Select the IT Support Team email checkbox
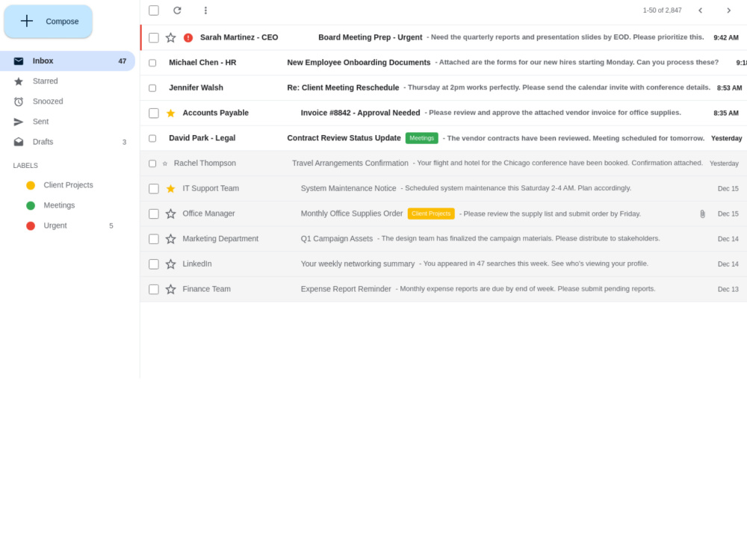Viewport: 747px width, 560px height. pyautogui.click(x=154, y=189)
